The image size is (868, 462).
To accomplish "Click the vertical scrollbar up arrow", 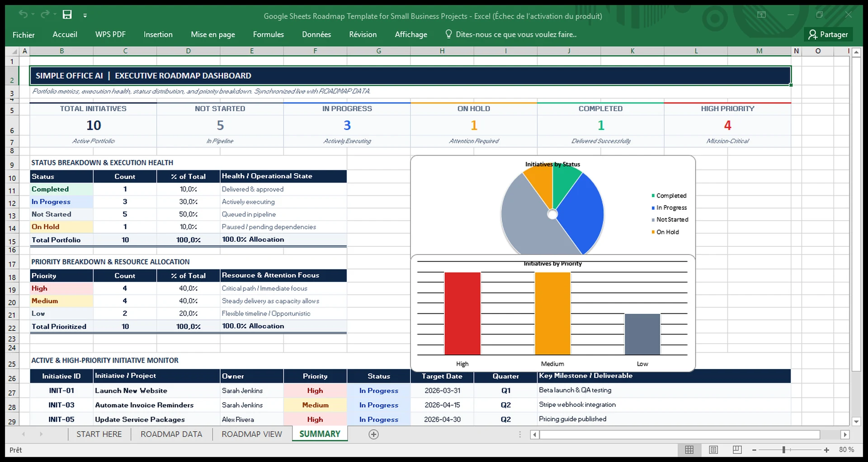I will (856, 52).
